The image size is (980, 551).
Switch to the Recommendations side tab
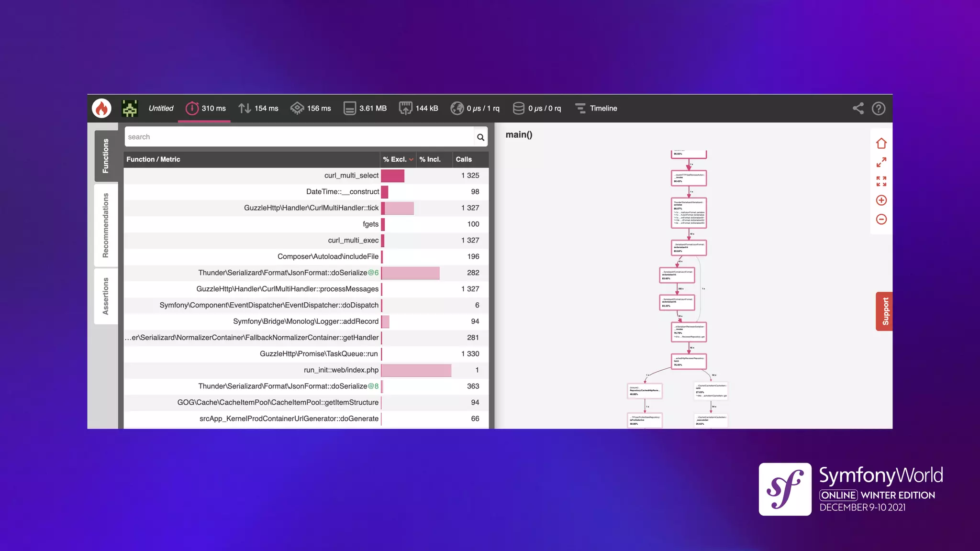tap(106, 225)
